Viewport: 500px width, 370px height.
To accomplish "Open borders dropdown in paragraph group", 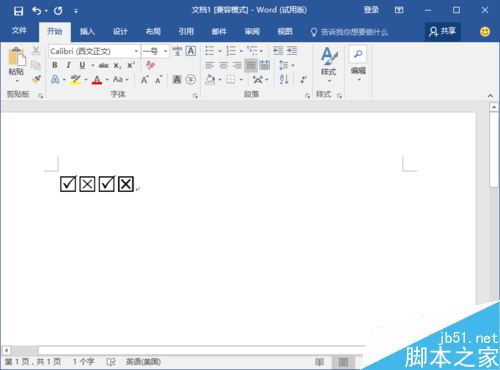I will click(241, 80).
